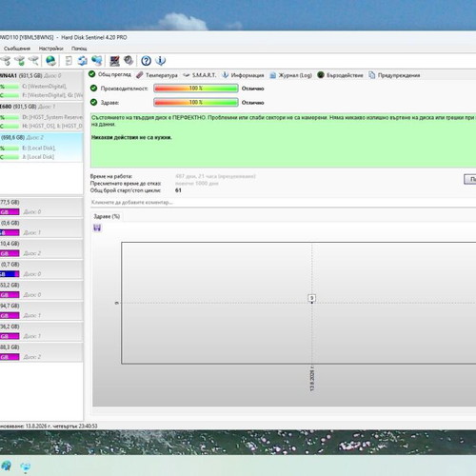Switch to the Журнал (Log) tab
This screenshot has height=476, width=476.
tap(290, 75)
